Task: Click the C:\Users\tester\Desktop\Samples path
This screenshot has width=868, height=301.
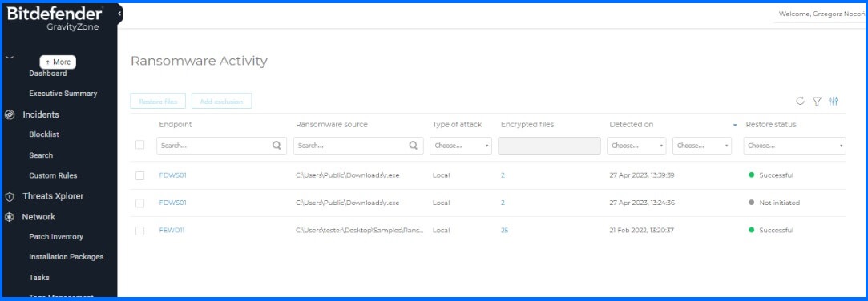Action: click(360, 231)
